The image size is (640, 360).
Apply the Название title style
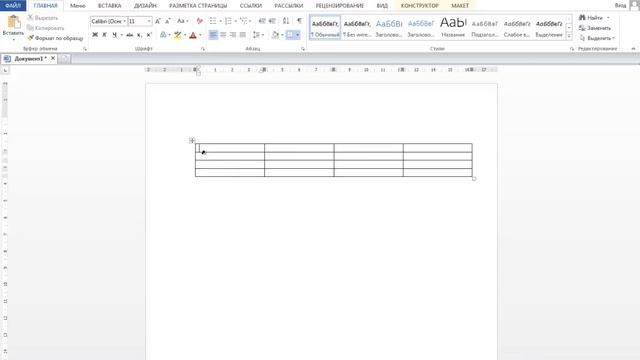click(x=453, y=28)
